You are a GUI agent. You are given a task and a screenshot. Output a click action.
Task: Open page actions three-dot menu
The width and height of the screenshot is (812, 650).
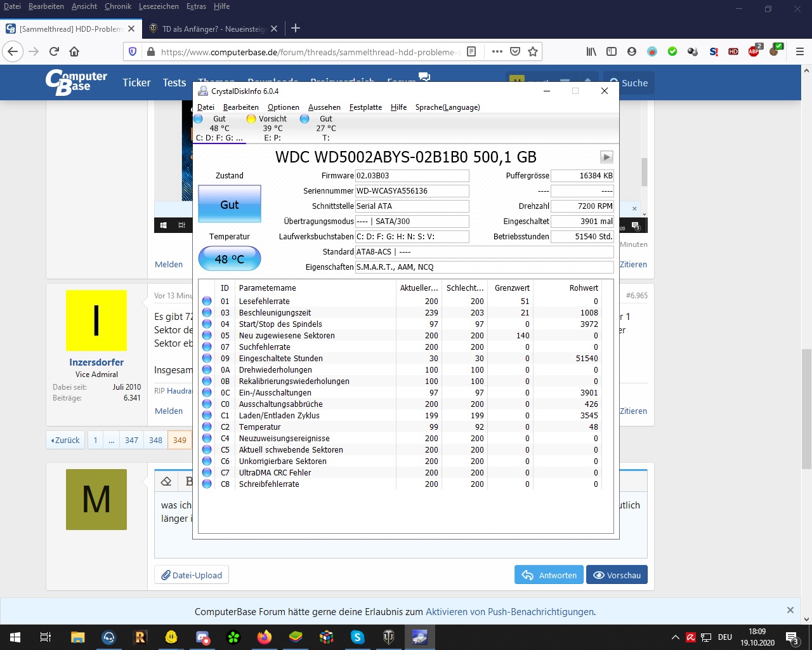pyautogui.click(x=497, y=51)
